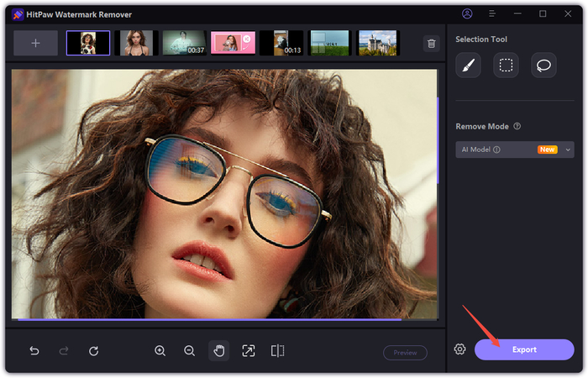Click the Undo arrow icon

pos(34,351)
